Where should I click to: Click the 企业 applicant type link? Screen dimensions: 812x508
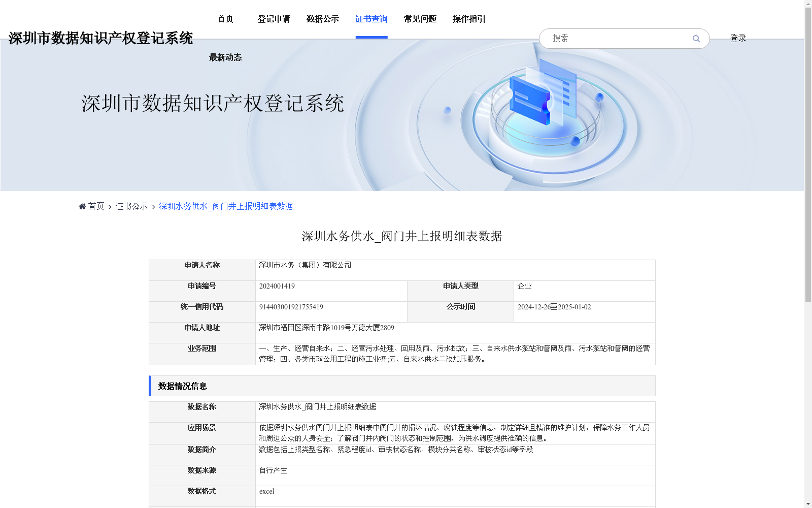click(524, 286)
